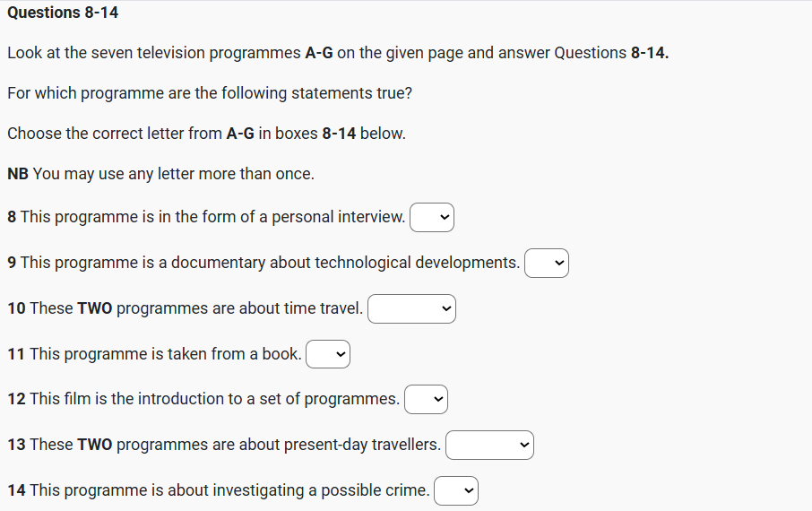Viewport: 812px width, 511px height.
Task: Expand the dropdown for question 9
Action: (x=547, y=264)
